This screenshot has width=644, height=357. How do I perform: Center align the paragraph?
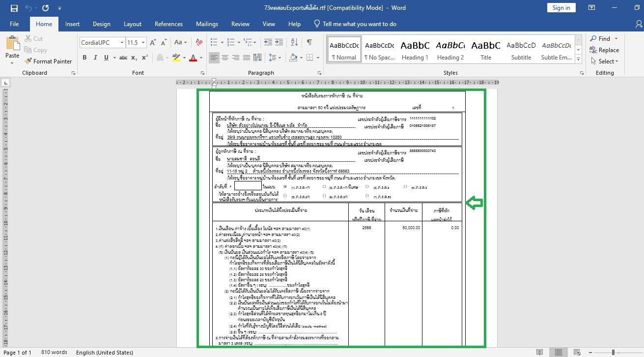coord(225,58)
